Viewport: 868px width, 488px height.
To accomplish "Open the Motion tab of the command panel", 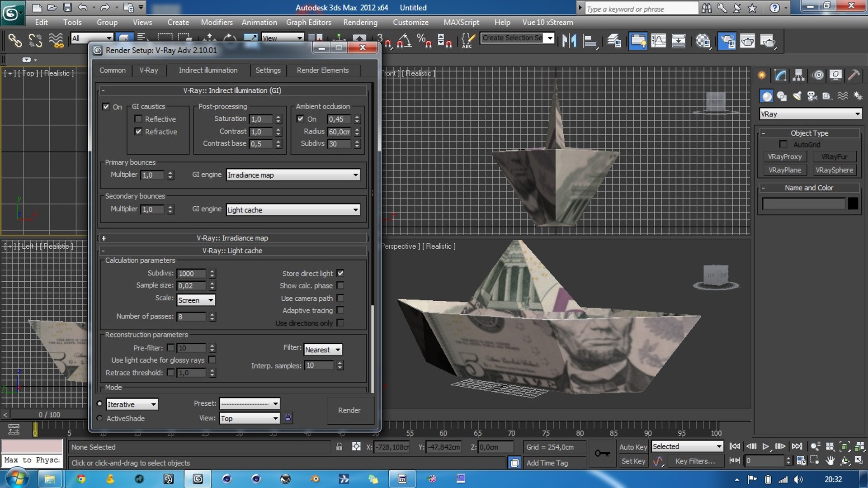I will [818, 75].
